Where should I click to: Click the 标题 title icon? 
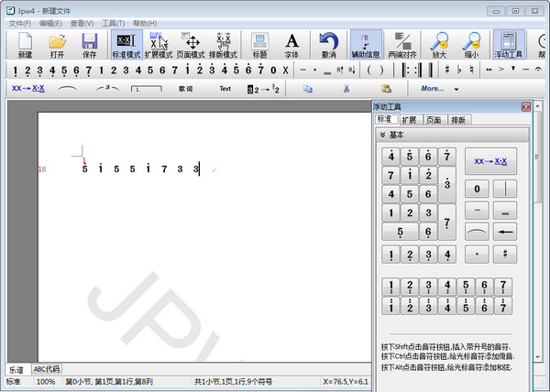point(259,45)
